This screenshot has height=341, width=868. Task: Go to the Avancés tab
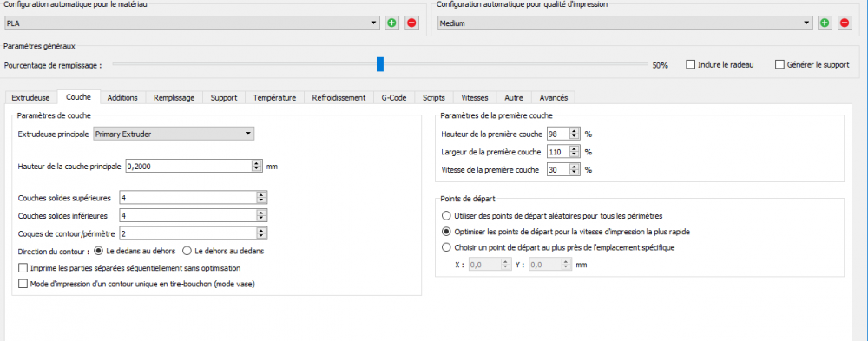554,97
